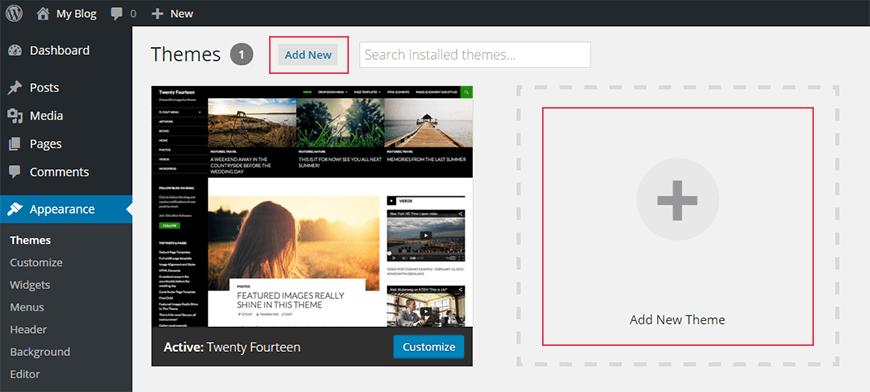The width and height of the screenshot is (870, 392).
Task: Click the Media icon in sidebar
Action: tap(15, 116)
